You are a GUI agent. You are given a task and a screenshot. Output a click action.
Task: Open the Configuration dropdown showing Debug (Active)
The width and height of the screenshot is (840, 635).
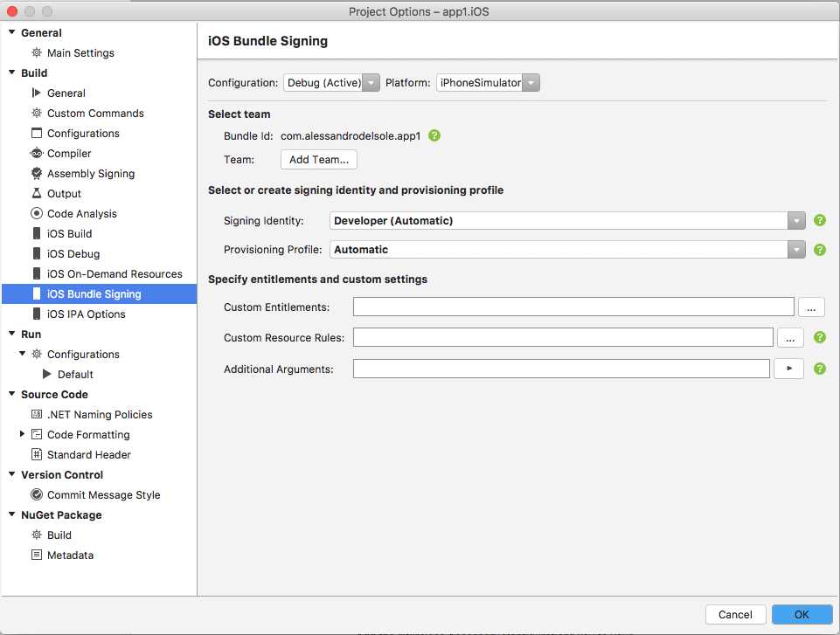pos(369,82)
